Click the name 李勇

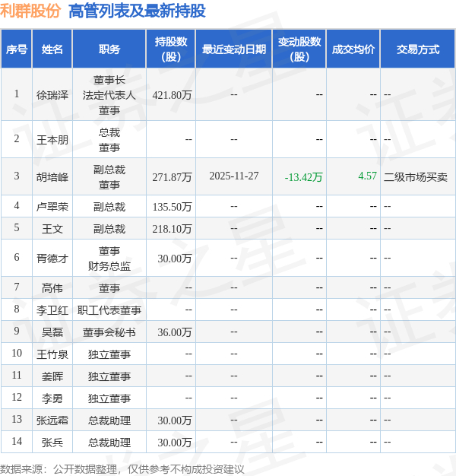tap(52, 398)
